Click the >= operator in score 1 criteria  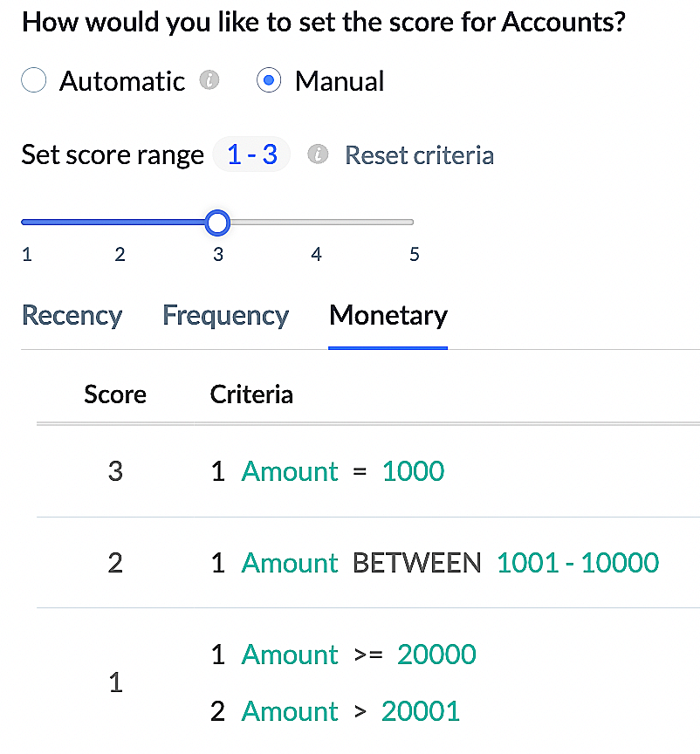[x=367, y=655]
